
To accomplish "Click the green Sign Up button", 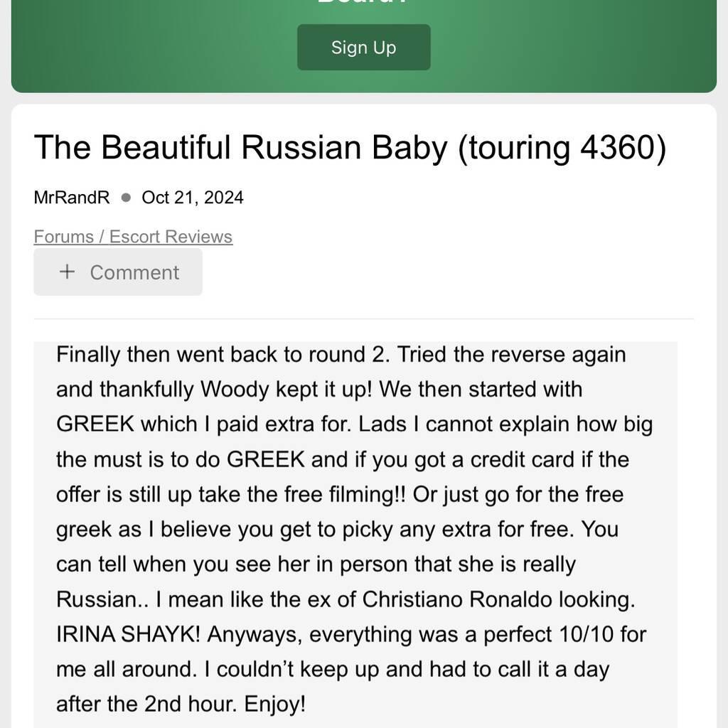I will point(363,48).
